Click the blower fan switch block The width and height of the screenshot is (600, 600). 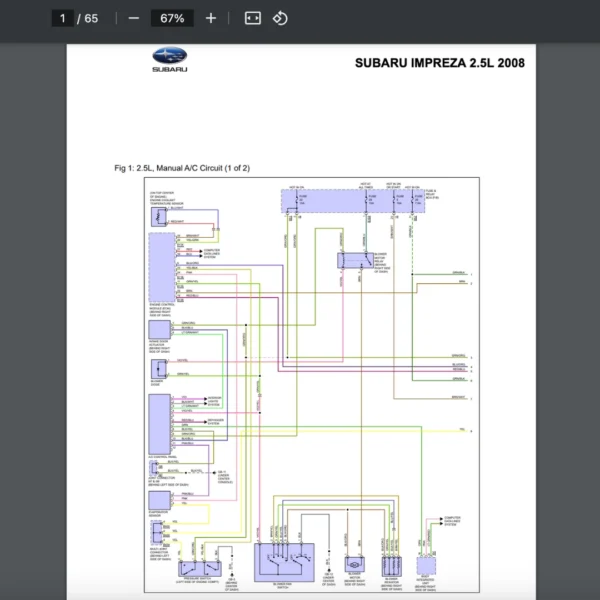(x=284, y=562)
